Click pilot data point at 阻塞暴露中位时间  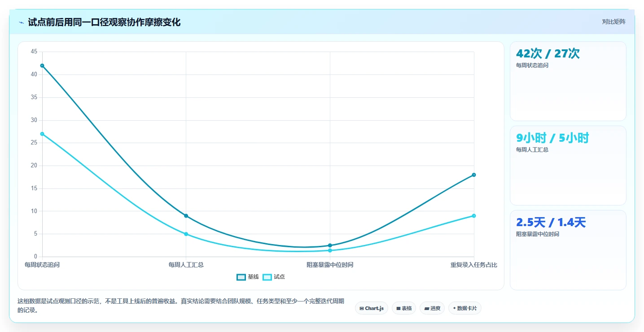(x=330, y=250)
